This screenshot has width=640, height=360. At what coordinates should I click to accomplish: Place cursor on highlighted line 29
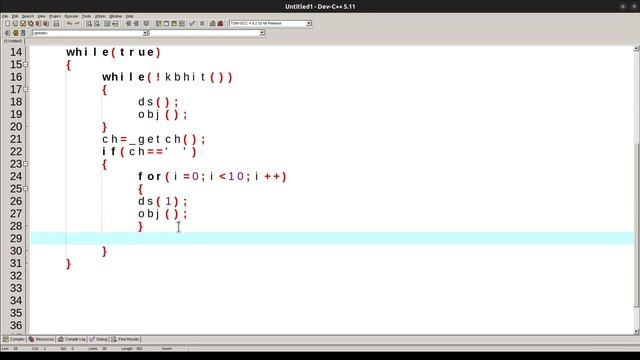click(x=333, y=238)
